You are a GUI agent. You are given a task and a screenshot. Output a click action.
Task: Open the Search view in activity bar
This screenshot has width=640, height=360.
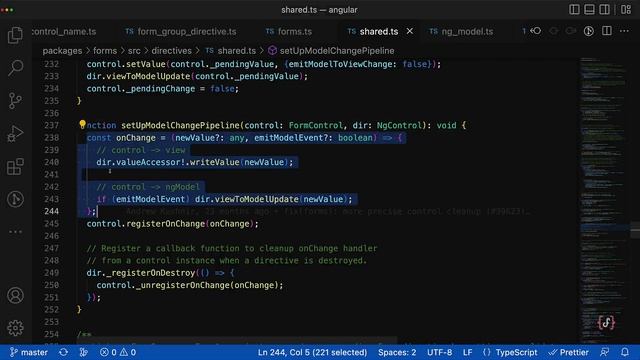(15, 68)
